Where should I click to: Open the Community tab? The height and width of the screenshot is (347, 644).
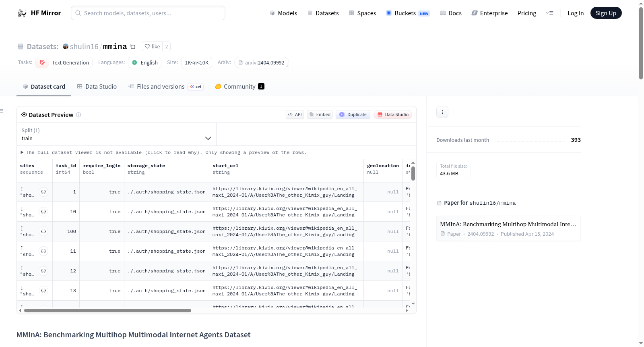point(239,87)
